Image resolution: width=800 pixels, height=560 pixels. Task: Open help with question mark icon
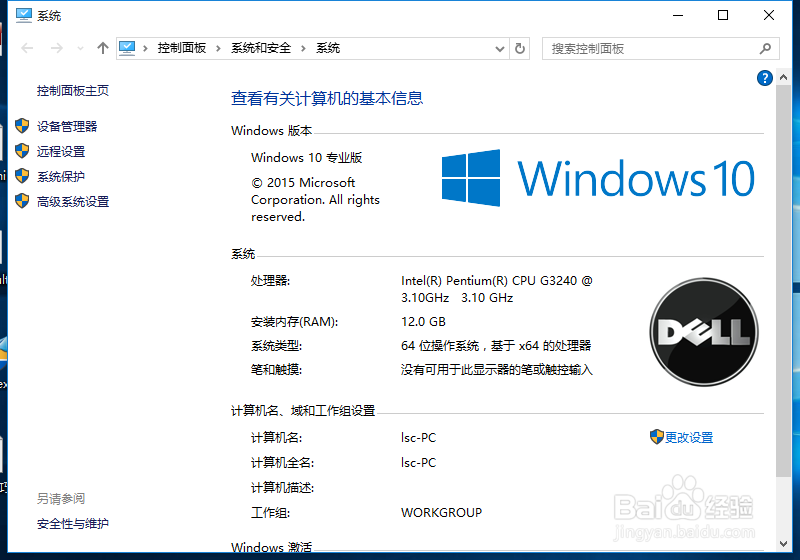[764, 78]
